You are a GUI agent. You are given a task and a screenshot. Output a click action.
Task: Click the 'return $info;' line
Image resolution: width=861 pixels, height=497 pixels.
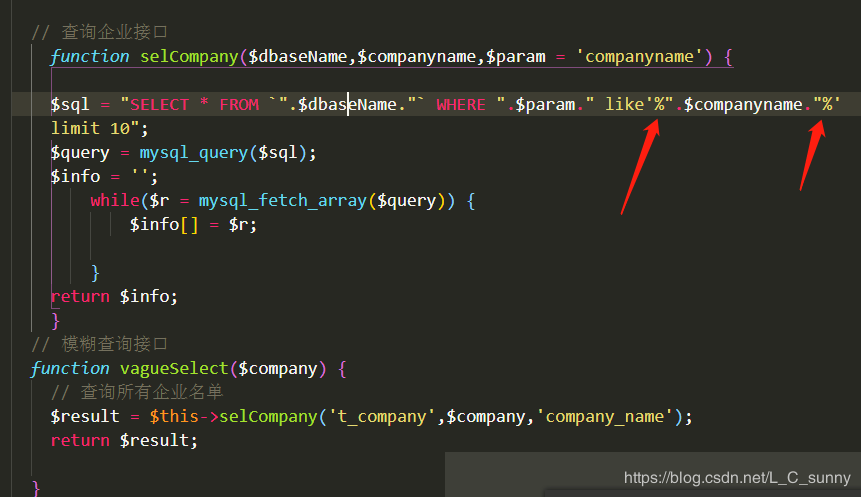pyautogui.click(x=114, y=297)
